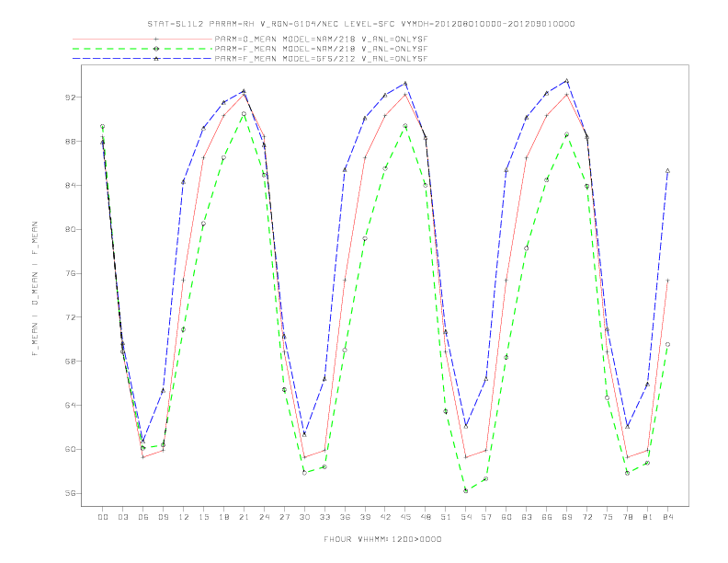This screenshot has height=563, width=728.
Task: Click x-axis tick label 81
Action: click(x=648, y=517)
